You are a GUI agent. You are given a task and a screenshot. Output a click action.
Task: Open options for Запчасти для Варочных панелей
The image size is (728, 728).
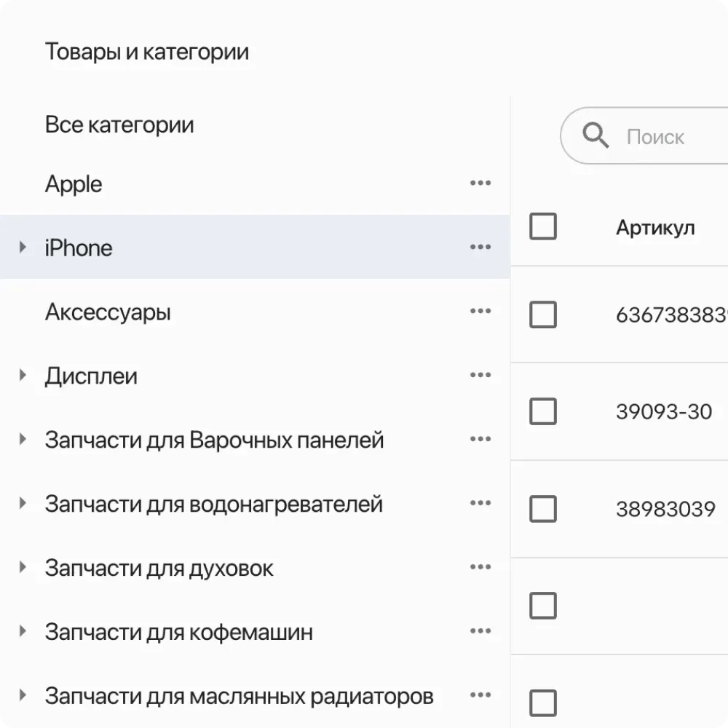(x=480, y=438)
